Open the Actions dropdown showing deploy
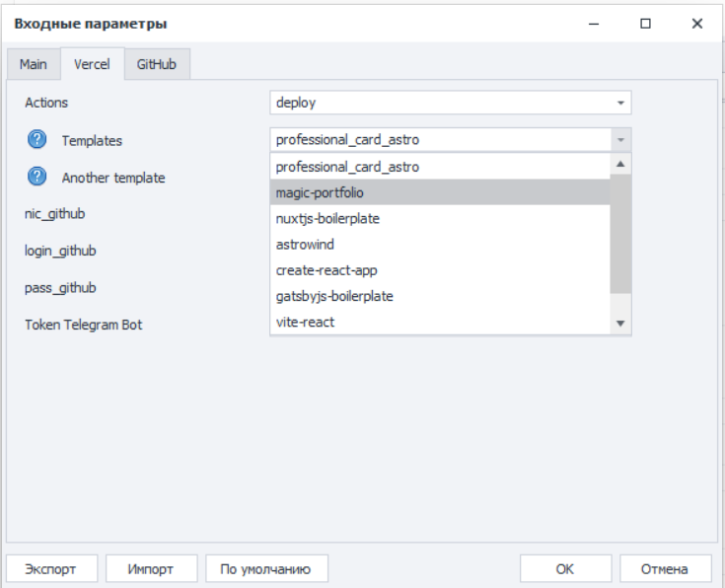725x588 pixels. (x=450, y=103)
